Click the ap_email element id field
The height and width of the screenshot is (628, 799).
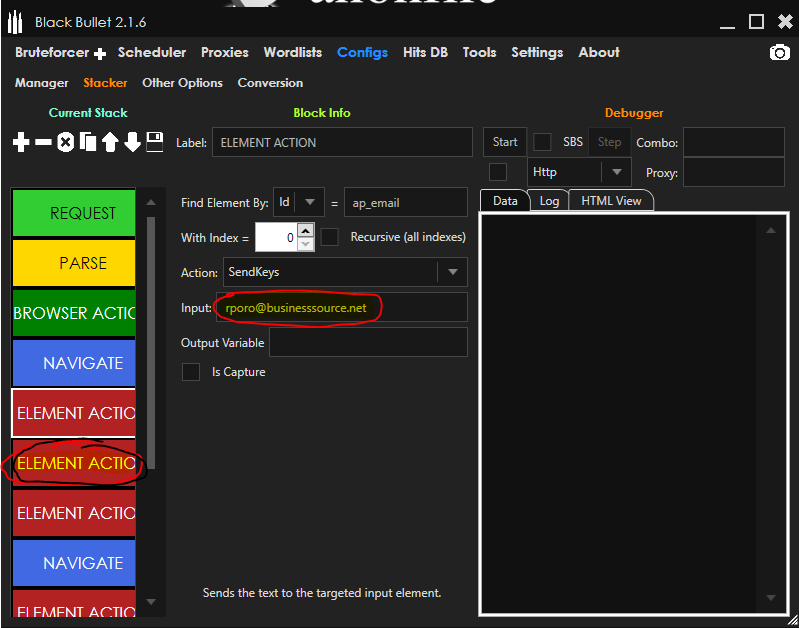tap(406, 202)
